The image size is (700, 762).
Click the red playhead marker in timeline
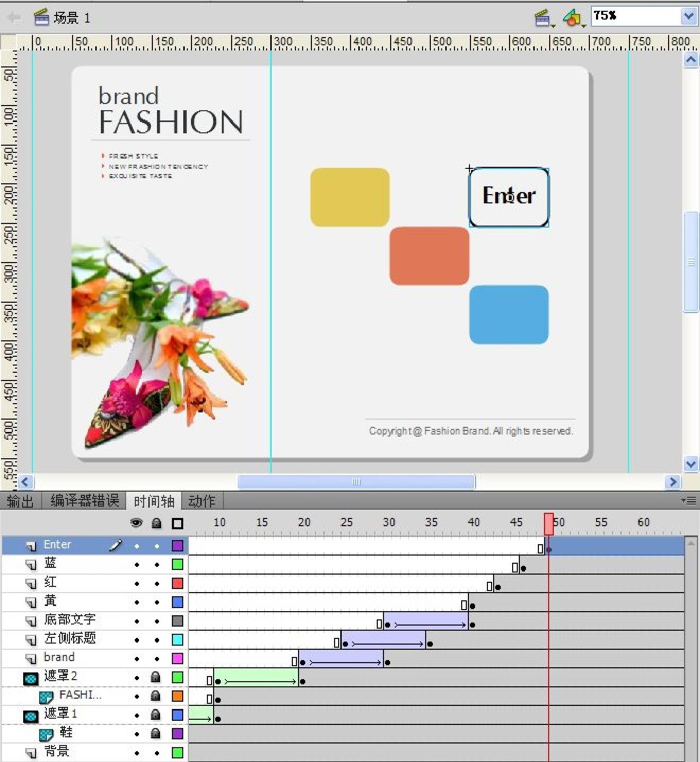point(549,523)
